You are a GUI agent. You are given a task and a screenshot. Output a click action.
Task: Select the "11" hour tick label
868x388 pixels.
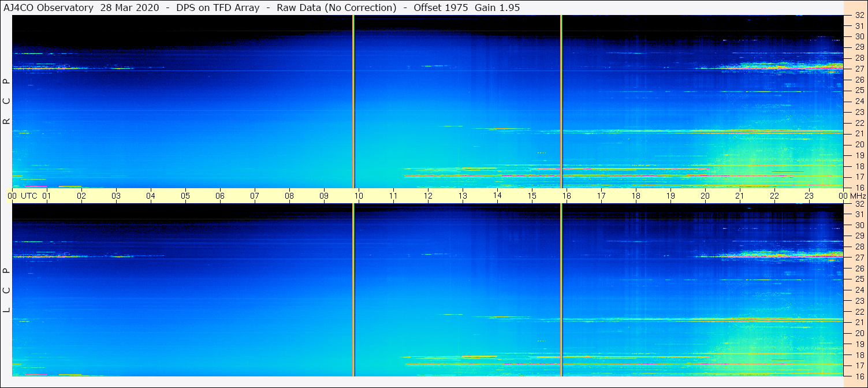393,196
